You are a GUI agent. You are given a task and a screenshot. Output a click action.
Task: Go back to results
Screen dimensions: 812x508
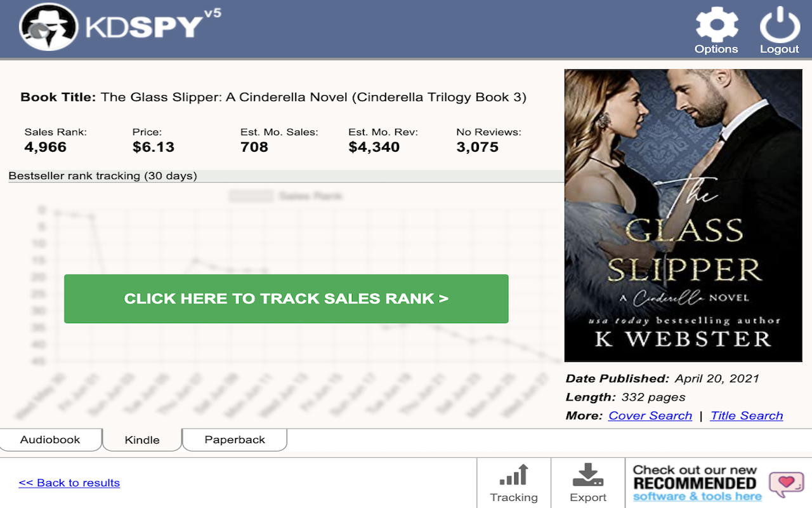pos(69,483)
